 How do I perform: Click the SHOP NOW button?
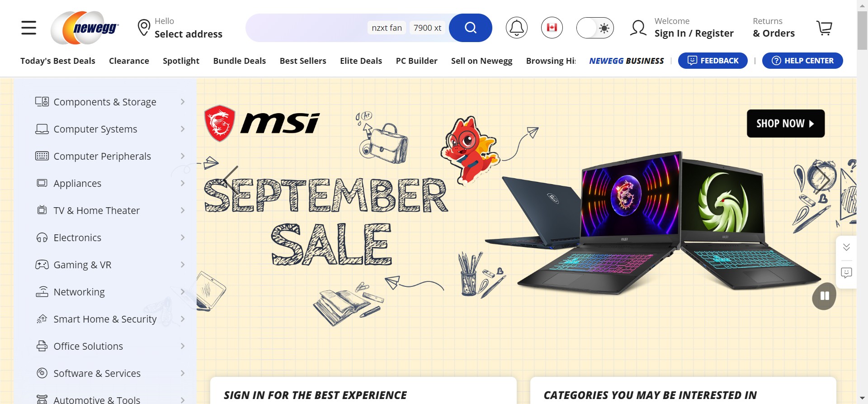pos(786,124)
